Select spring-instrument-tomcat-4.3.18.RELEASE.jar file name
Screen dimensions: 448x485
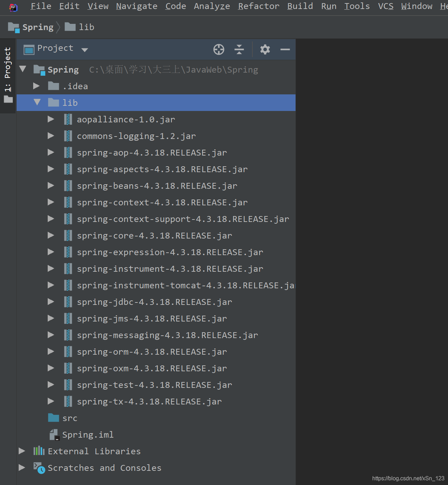tap(186, 285)
